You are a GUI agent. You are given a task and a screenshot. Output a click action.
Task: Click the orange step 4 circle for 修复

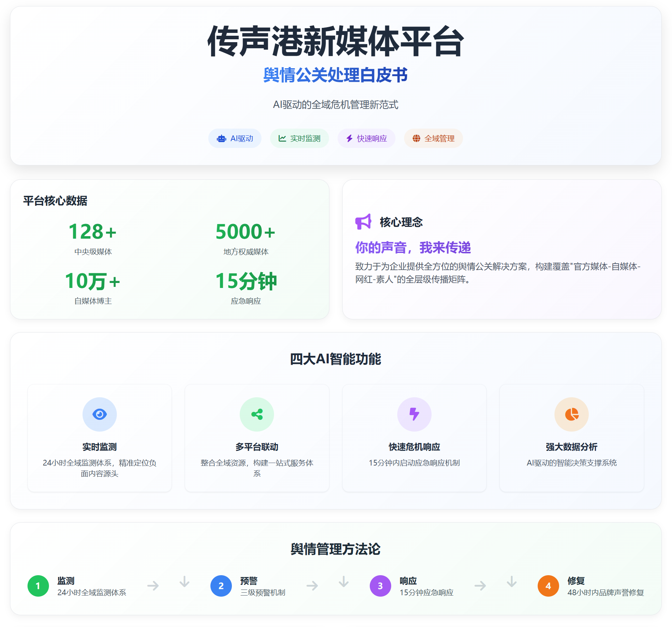(x=548, y=586)
